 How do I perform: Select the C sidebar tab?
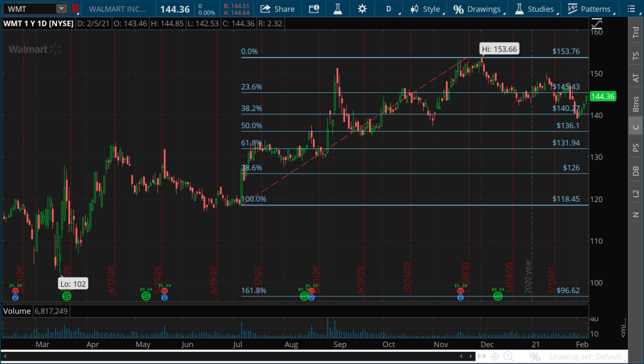[x=636, y=127]
